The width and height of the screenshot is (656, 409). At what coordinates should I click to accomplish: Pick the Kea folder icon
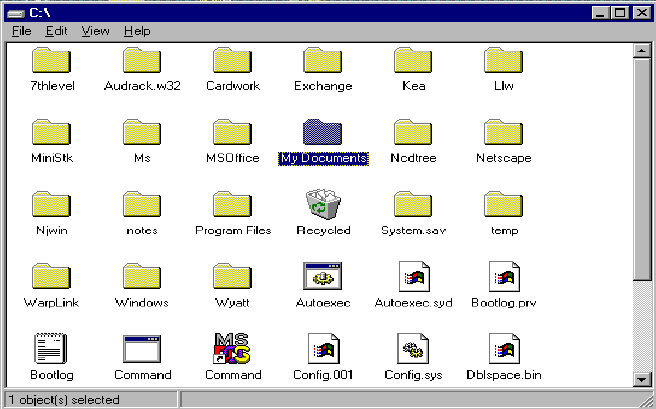coord(413,60)
